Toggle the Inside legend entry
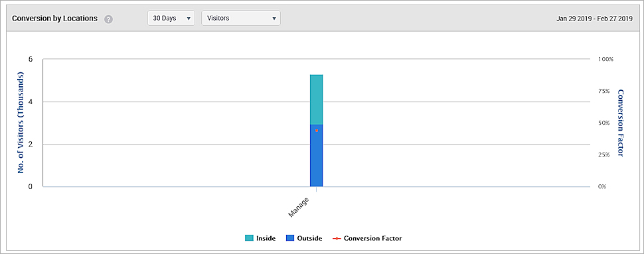The image size is (644, 254). (x=260, y=238)
